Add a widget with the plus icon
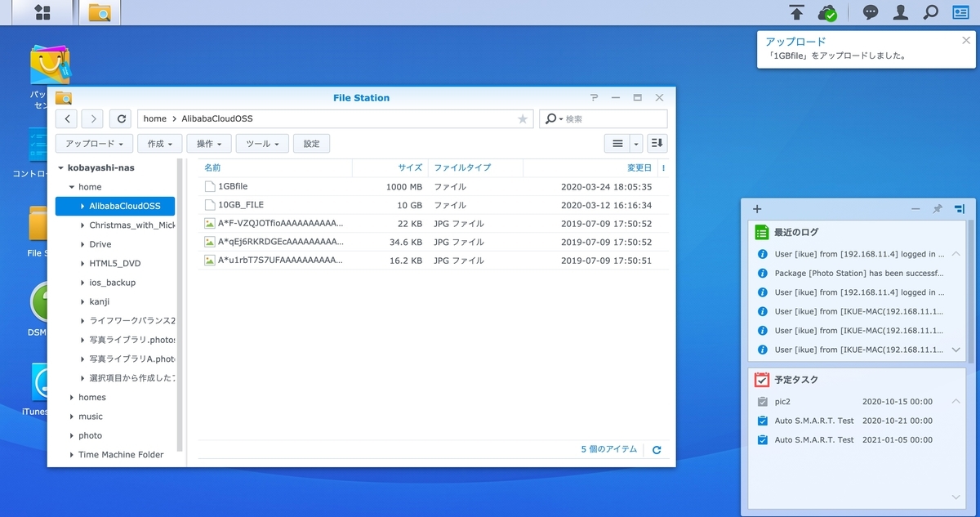The width and height of the screenshot is (980, 517). [757, 209]
